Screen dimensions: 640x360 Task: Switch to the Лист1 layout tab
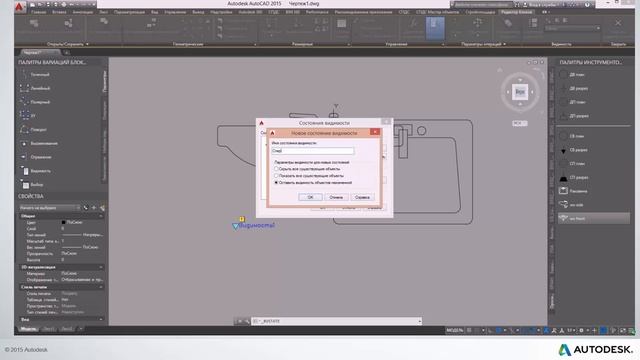click(x=48, y=329)
